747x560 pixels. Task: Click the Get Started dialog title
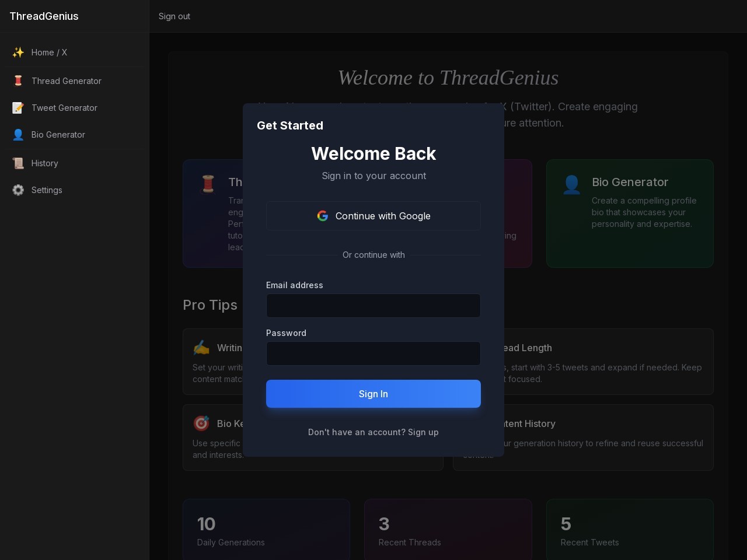290,125
